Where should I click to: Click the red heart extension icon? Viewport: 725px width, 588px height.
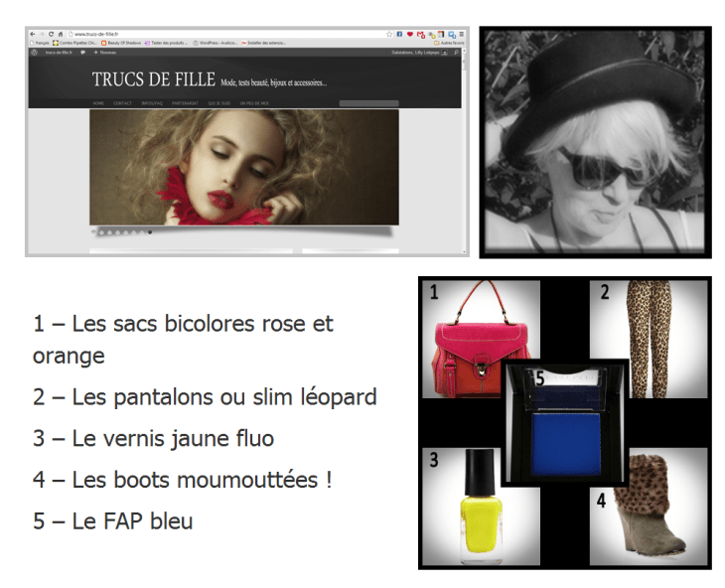(409, 34)
